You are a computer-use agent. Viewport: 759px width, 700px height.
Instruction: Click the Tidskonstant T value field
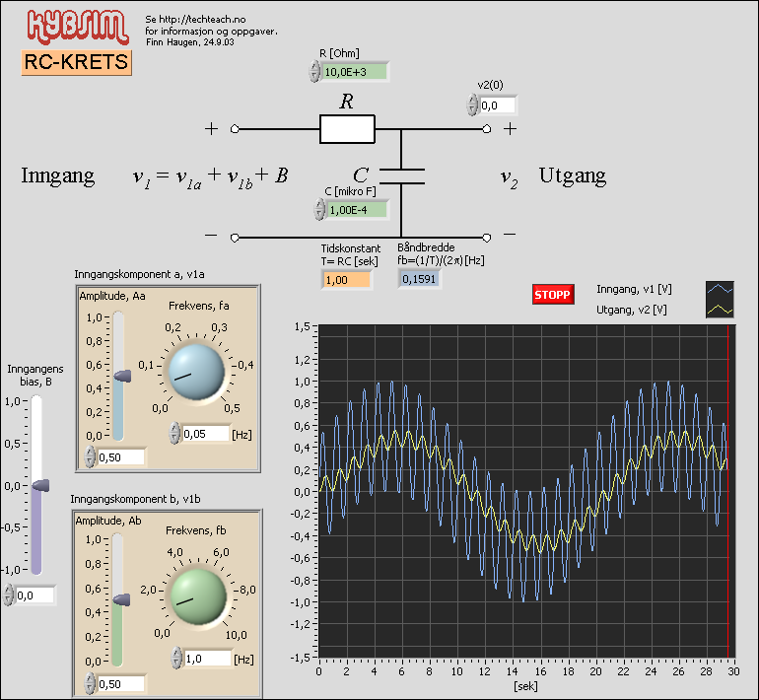tap(345, 280)
